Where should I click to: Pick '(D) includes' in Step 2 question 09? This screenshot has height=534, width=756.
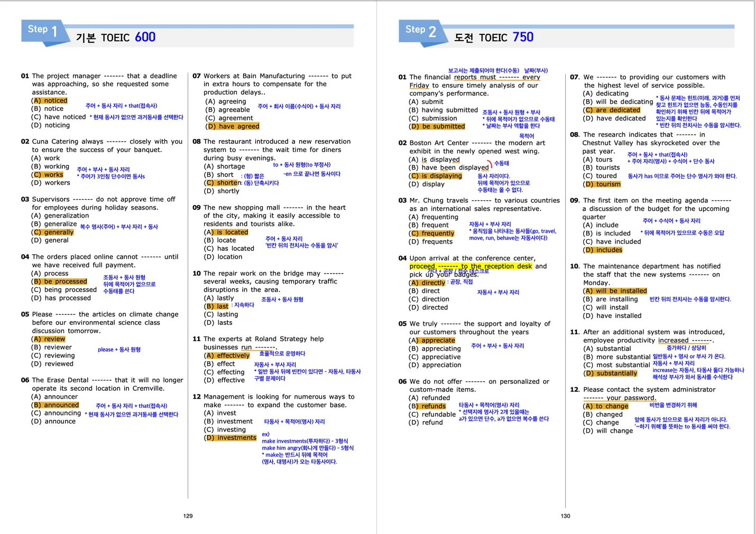pyautogui.click(x=603, y=250)
